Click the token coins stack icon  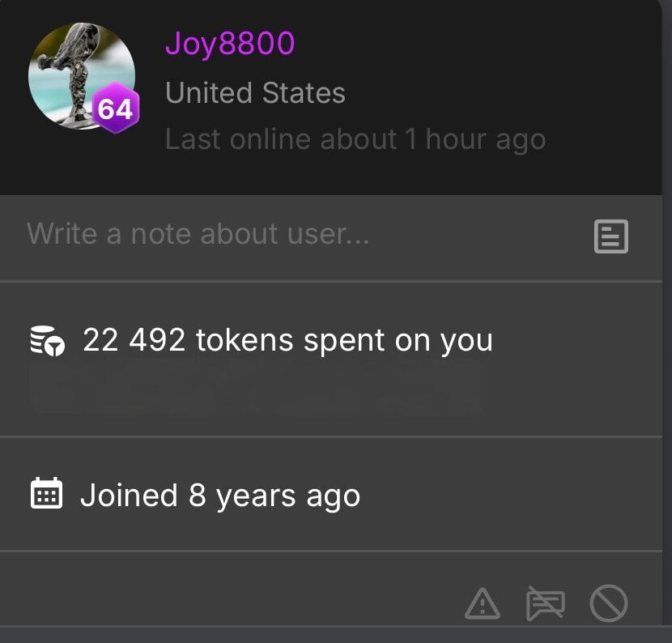(46, 341)
